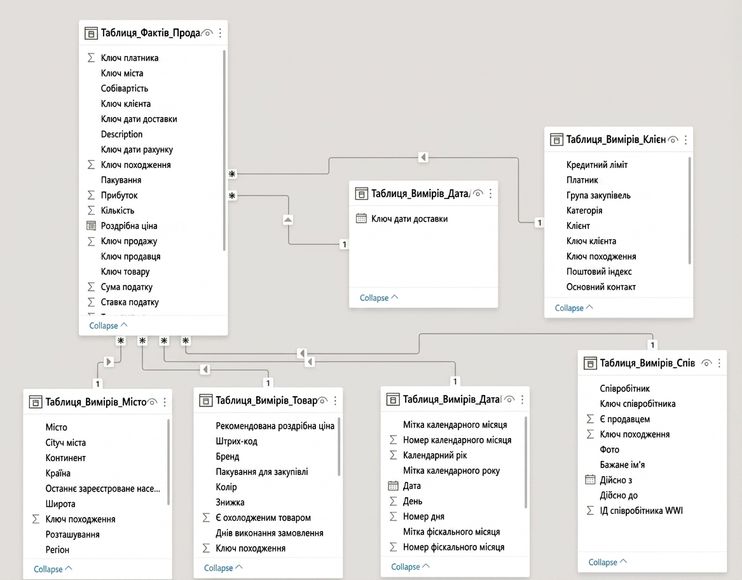Select the Штрих-код field
Viewport: 742px width, 580px height.
(236, 441)
